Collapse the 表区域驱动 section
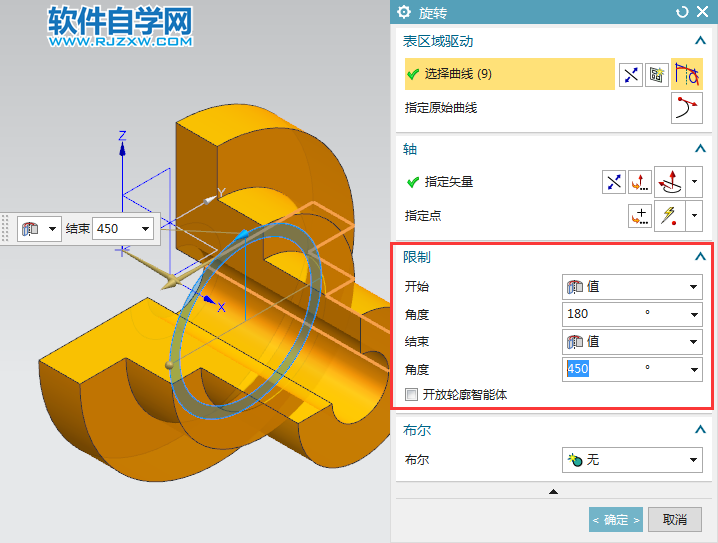 (x=700, y=41)
